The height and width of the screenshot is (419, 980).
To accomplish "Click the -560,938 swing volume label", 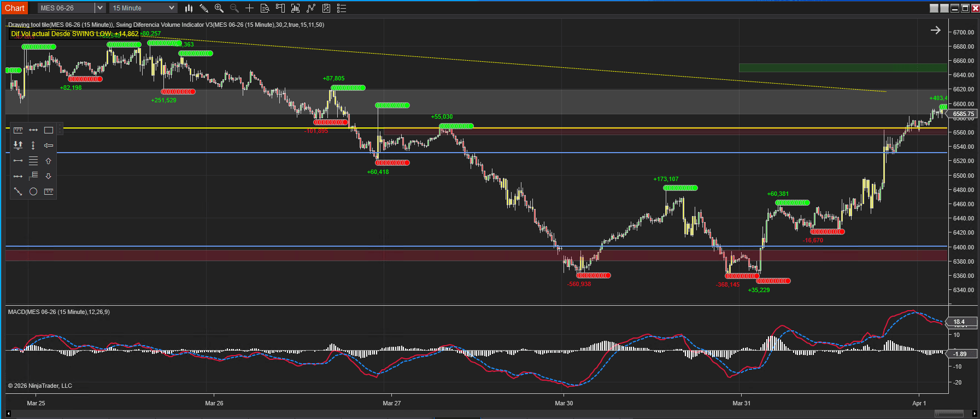I will (x=579, y=284).
